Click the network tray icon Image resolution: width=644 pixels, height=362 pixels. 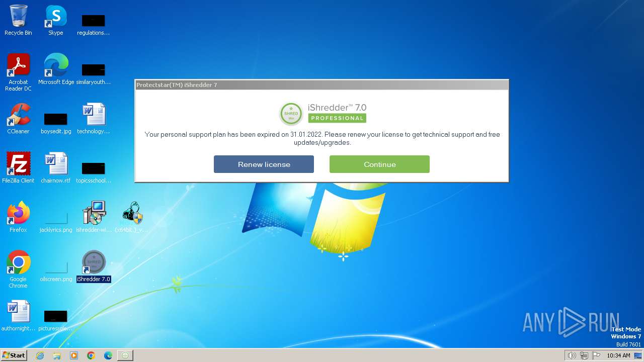pos(584,355)
